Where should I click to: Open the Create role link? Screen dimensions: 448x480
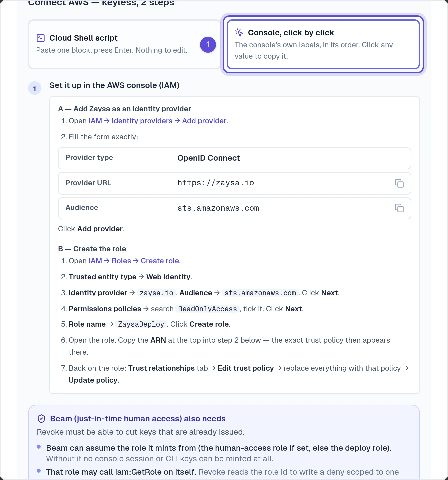click(160, 261)
